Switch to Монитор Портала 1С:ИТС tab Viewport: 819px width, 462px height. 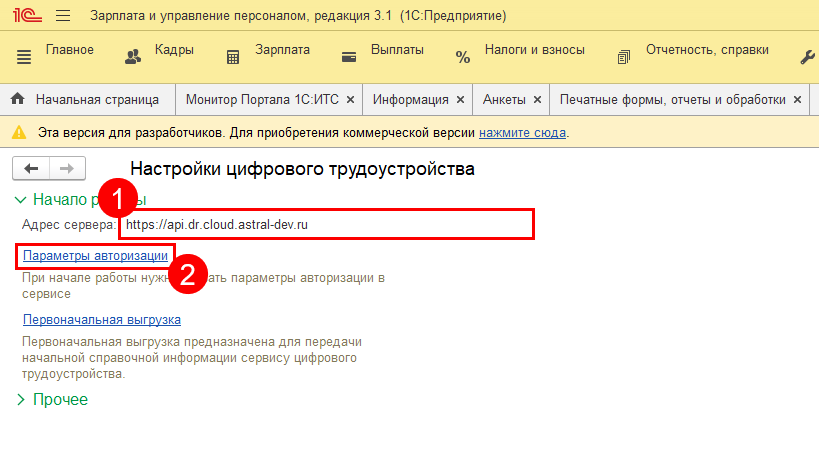pyautogui.click(x=260, y=100)
